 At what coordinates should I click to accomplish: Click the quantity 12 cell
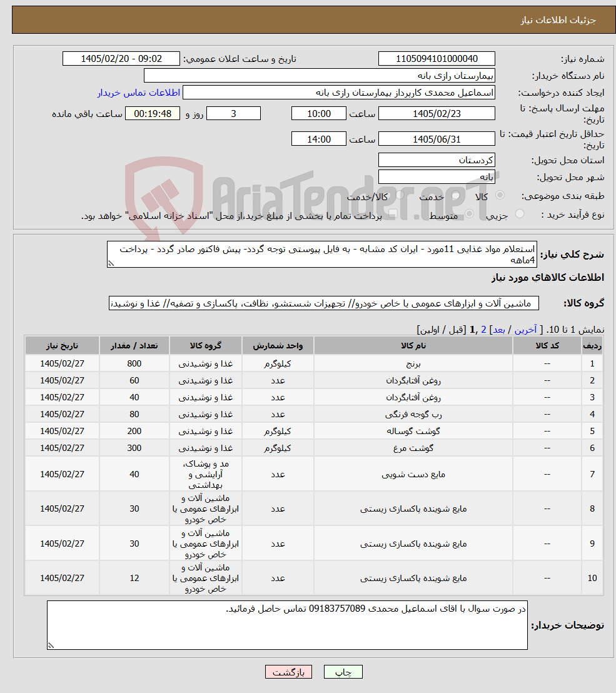click(x=134, y=578)
